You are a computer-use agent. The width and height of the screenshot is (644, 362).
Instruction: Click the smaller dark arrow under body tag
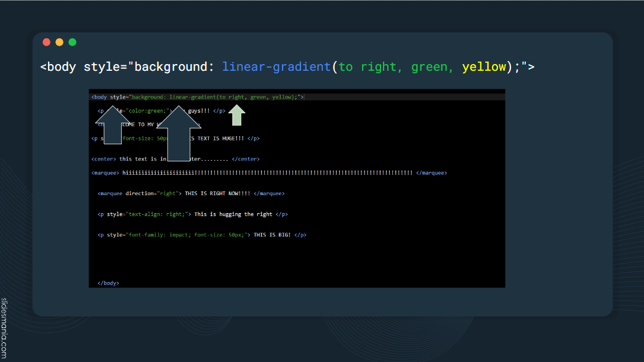point(113,125)
